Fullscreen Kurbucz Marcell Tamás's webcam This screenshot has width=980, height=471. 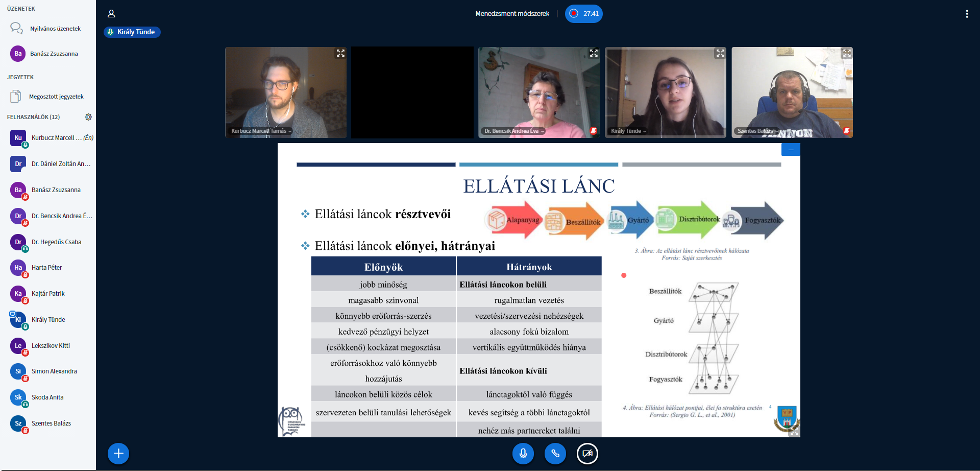pyautogui.click(x=340, y=53)
